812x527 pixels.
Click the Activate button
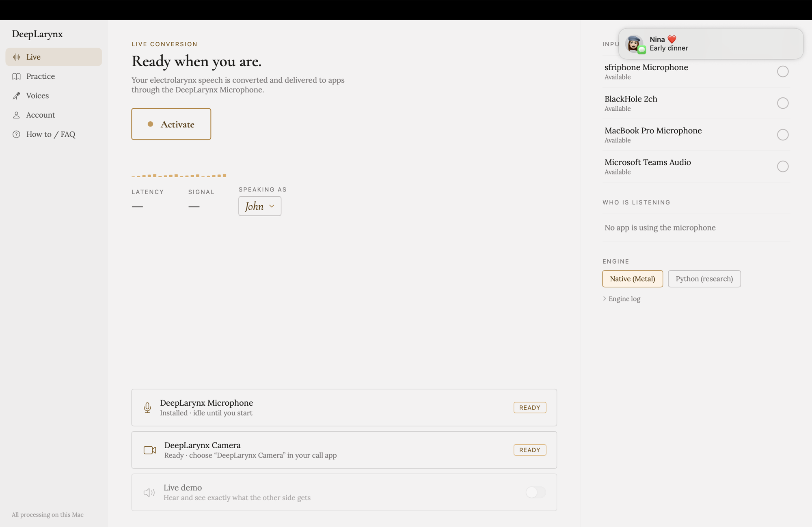(171, 124)
